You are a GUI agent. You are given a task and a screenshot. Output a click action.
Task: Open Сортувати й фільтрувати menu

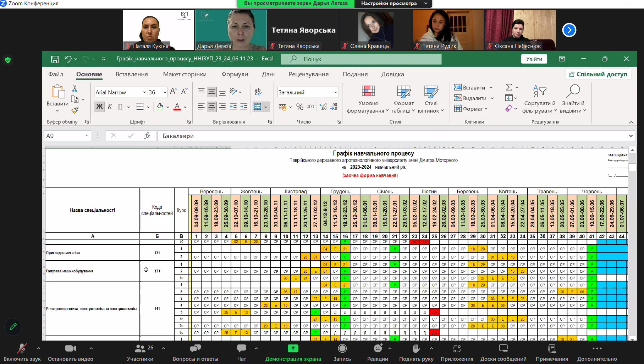click(x=539, y=100)
